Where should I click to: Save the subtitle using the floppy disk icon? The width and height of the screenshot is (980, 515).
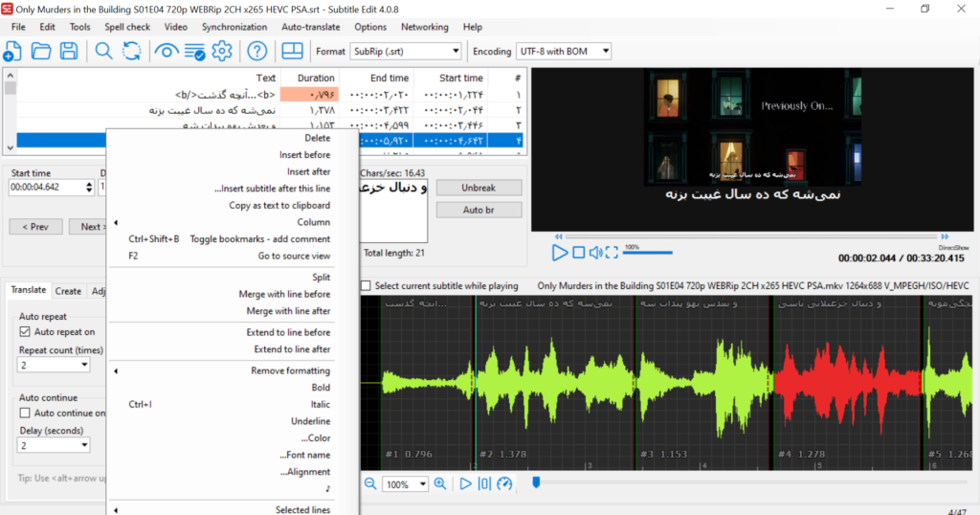tap(69, 51)
